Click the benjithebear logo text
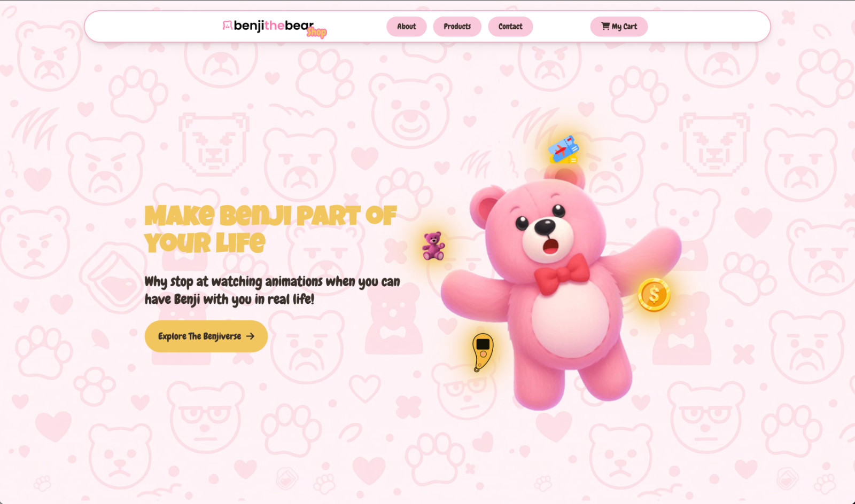Screen dimensions: 855x504 click(274, 26)
